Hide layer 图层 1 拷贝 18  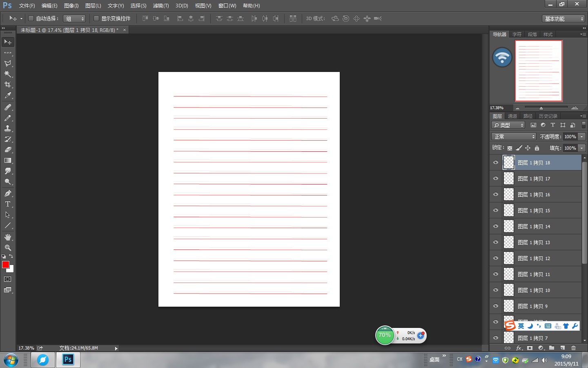click(496, 162)
